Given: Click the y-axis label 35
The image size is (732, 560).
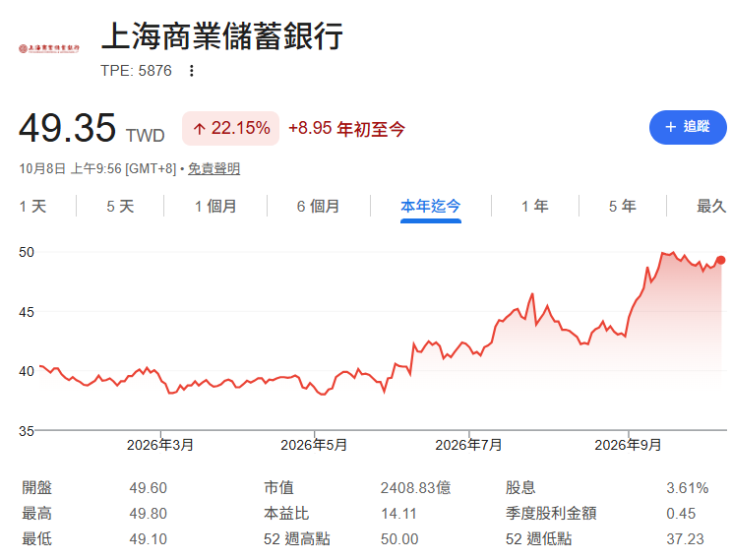Looking at the screenshot, I should (x=27, y=431).
